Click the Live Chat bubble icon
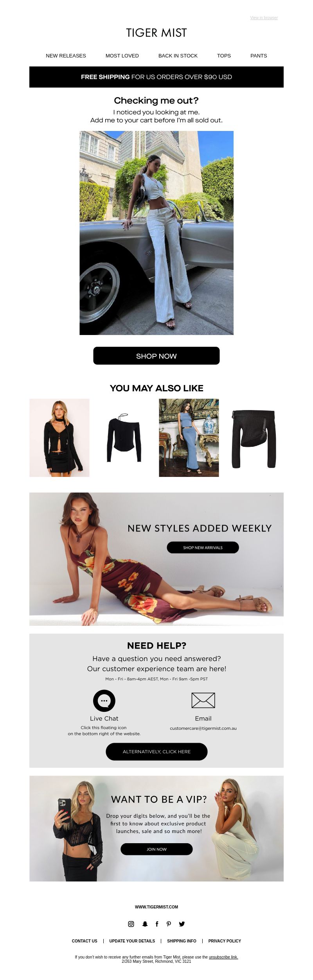 coord(104,701)
